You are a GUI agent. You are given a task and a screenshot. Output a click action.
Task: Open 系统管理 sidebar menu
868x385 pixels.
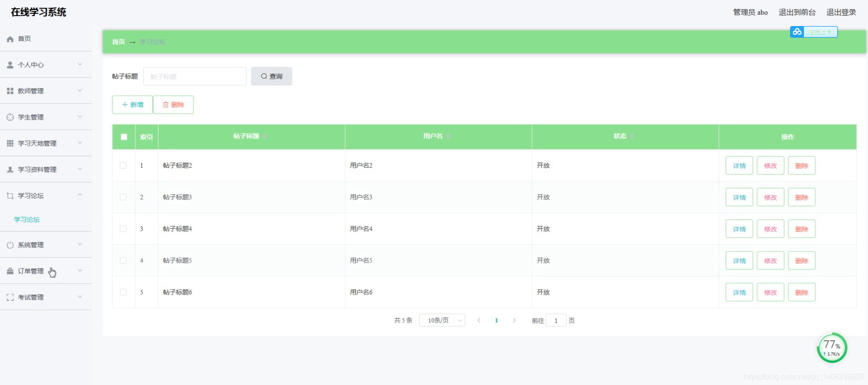point(46,245)
